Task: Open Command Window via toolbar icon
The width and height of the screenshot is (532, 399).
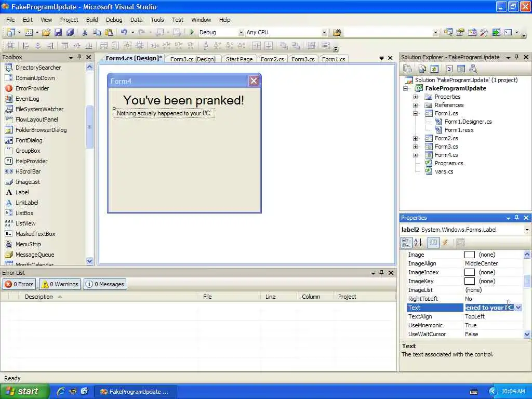Action: point(508,32)
